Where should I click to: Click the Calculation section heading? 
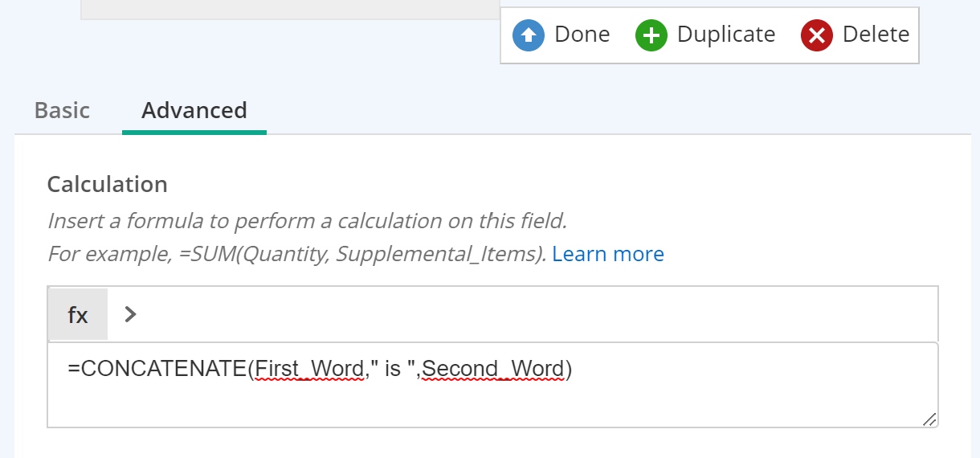pos(107,184)
